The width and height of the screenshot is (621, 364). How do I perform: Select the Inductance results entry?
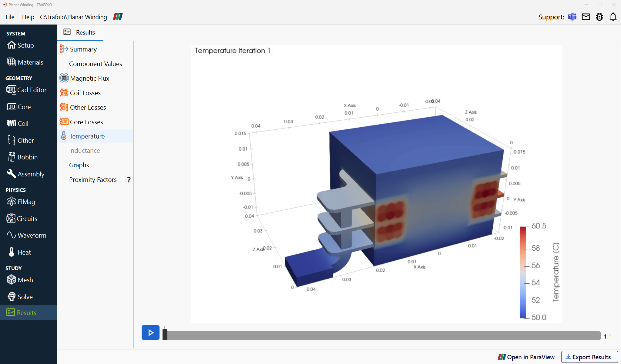84,150
